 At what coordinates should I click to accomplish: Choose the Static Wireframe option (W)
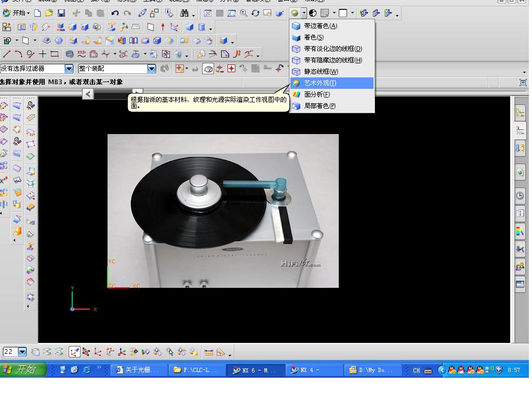[x=332, y=72]
